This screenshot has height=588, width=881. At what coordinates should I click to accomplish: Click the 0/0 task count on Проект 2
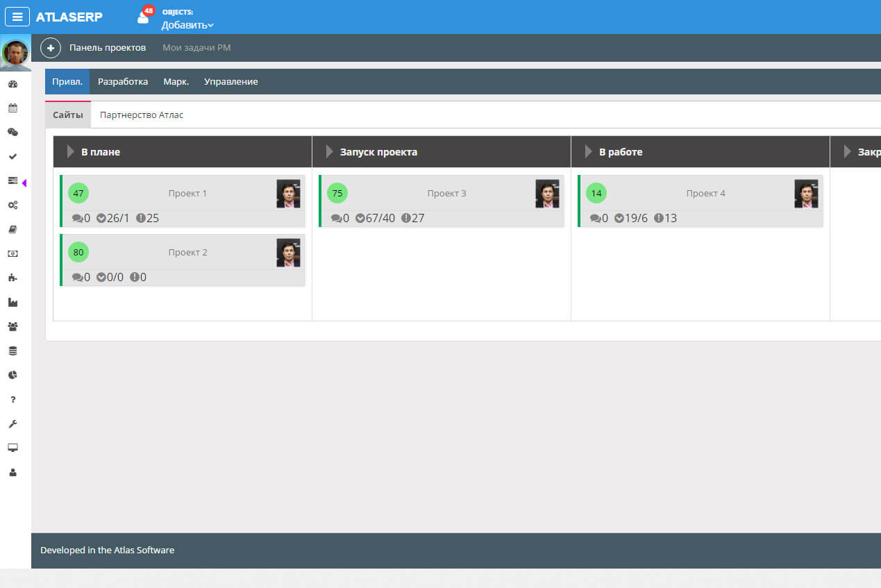[115, 277]
